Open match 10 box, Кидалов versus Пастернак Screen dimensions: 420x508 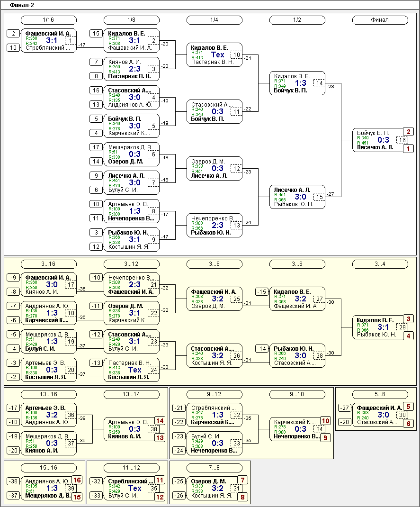coord(236,55)
